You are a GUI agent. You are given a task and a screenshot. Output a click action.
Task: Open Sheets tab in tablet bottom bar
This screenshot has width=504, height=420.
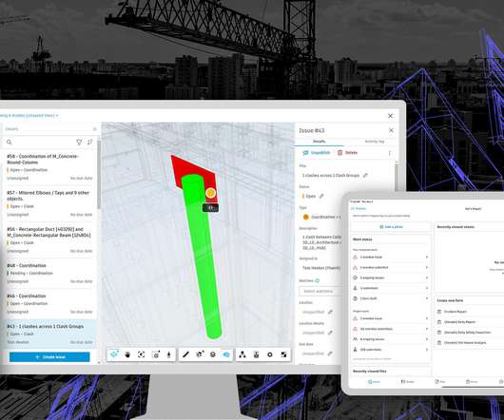click(x=408, y=382)
